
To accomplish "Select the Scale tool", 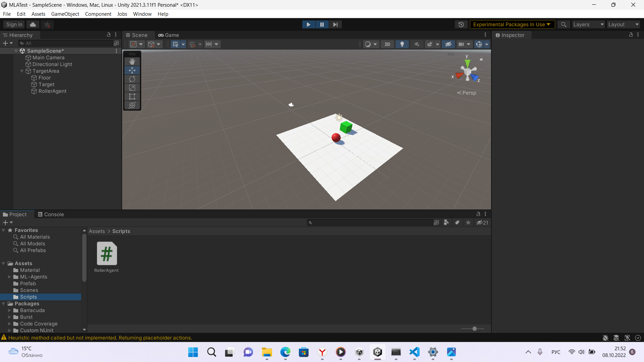I will pyautogui.click(x=132, y=88).
